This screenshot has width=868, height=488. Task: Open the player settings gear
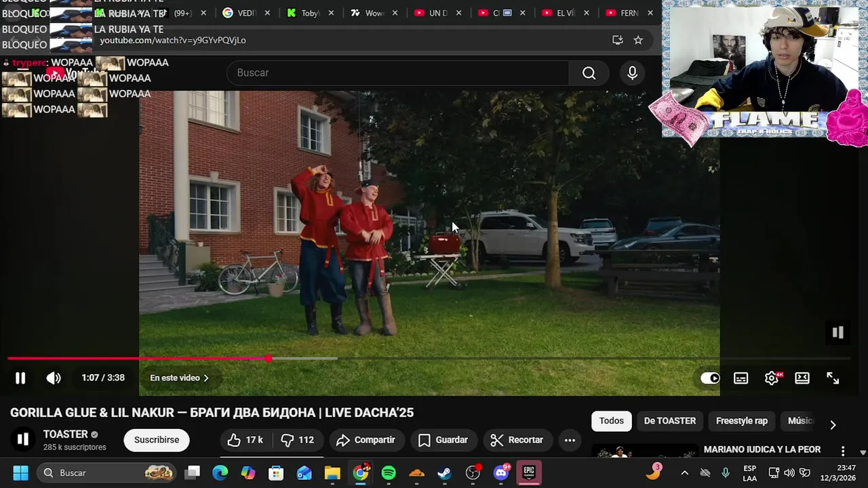pyautogui.click(x=772, y=378)
